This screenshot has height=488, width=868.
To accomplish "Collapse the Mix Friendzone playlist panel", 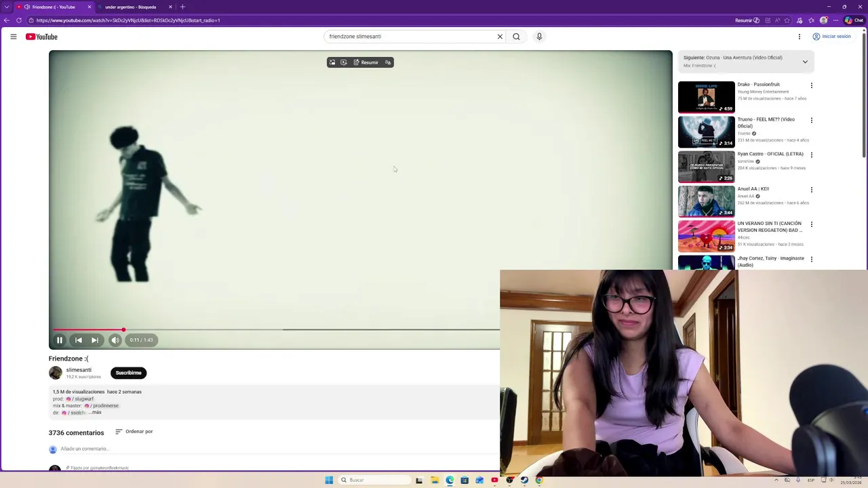I will [805, 62].
